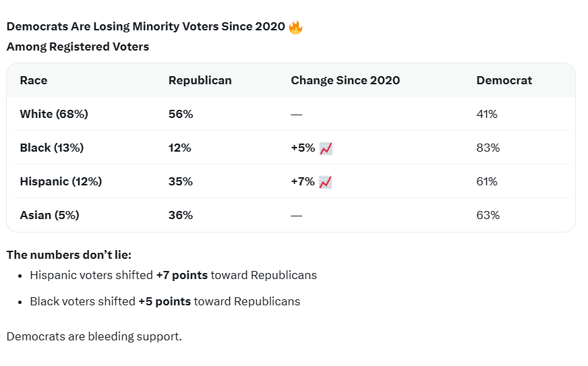
Task: Click 'Among Registered Voters' subtitle
Action: coord(78,47)
